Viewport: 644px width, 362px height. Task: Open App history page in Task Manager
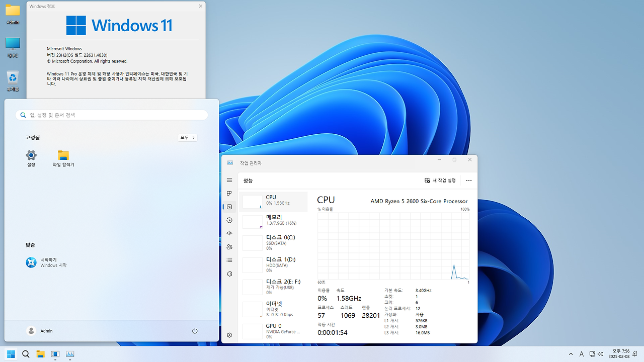229,220
